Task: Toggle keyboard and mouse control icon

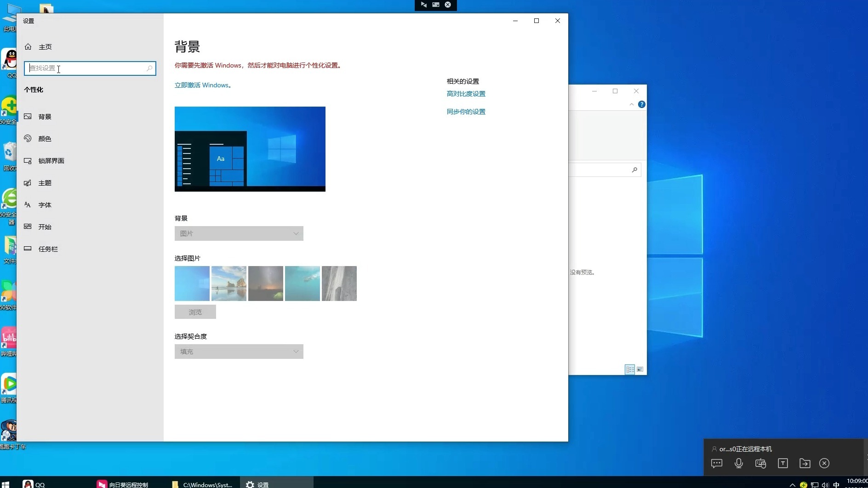Action: click(x=761, y=463)
